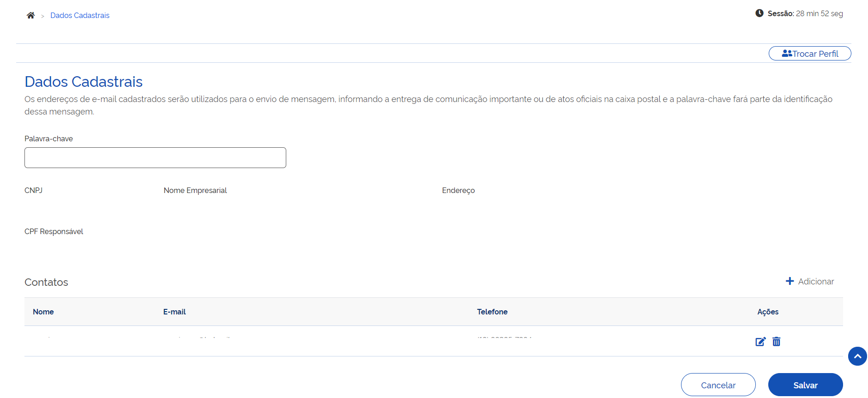This screenshot has width=868, height=398.
Task: Click the E-mail column header
Action: (x=175, y=312)
